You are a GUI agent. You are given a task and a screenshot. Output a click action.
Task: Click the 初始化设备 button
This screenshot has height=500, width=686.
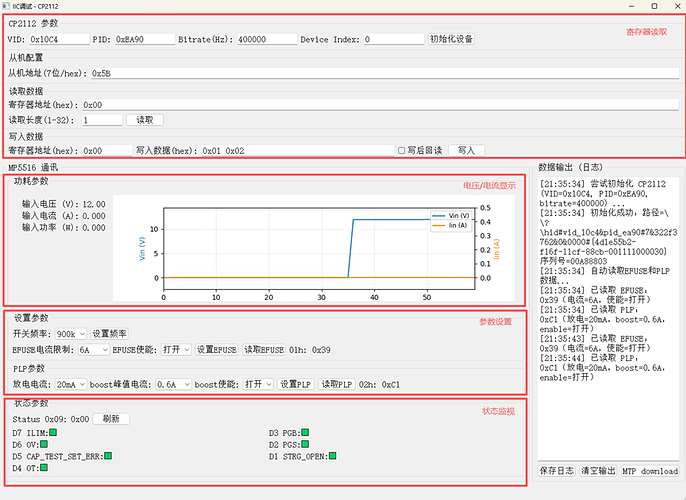(451, 39)
